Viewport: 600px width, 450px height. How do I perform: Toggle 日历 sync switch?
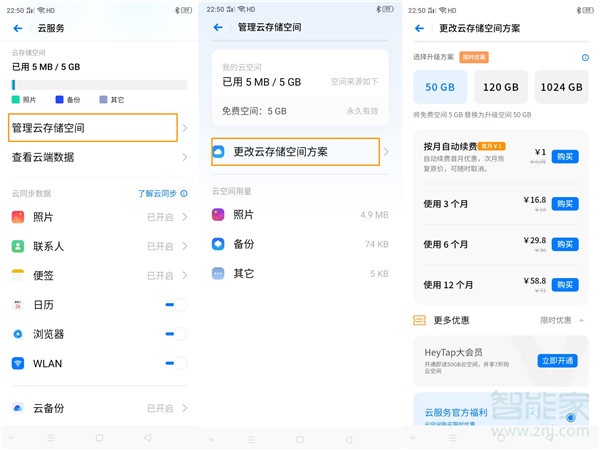pos(176,305)
